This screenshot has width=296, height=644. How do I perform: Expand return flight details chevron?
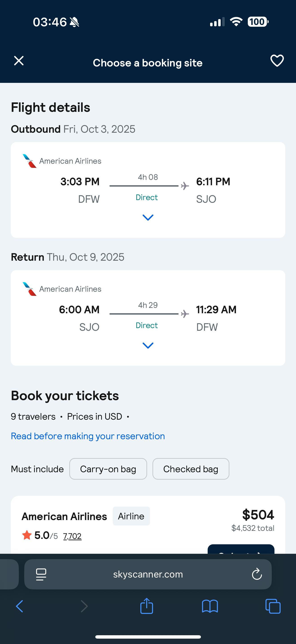(148, 346)
